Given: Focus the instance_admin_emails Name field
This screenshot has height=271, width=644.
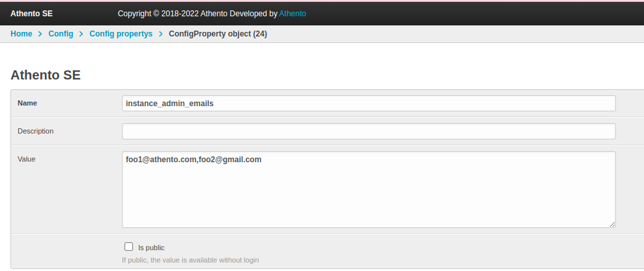Looking at the screenshot, I should point(368,104).
